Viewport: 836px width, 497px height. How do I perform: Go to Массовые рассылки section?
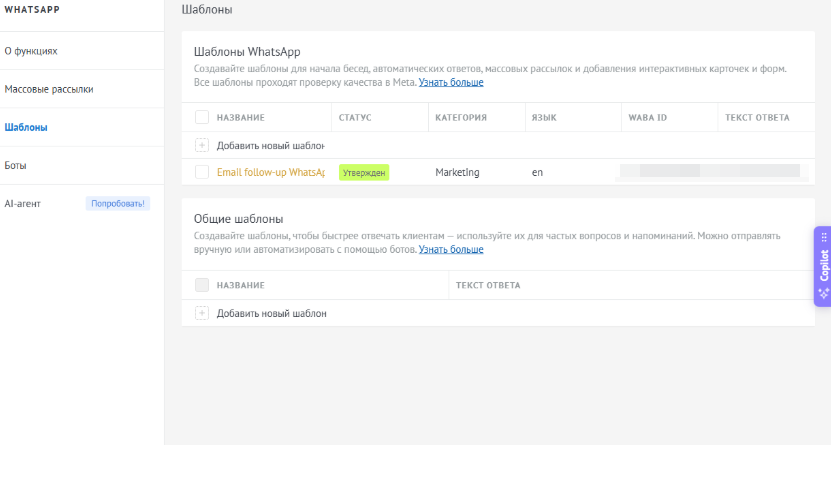pos(49,89)
